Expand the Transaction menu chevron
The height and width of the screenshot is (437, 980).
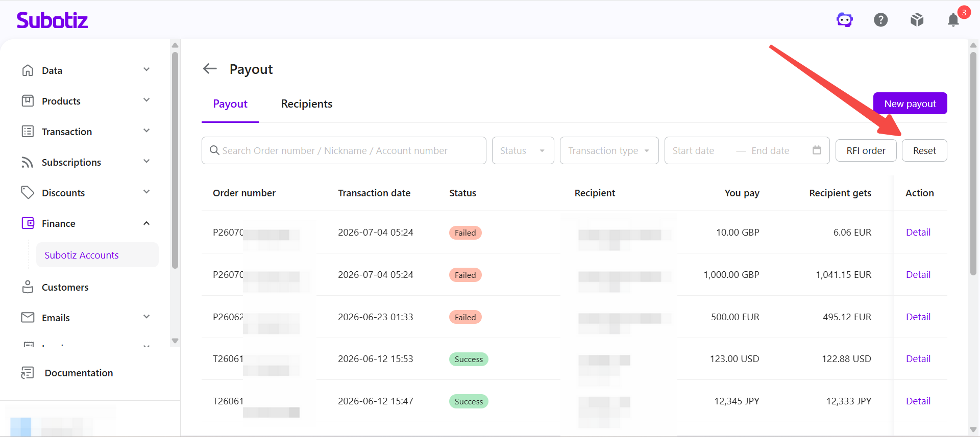coord(146,131)
